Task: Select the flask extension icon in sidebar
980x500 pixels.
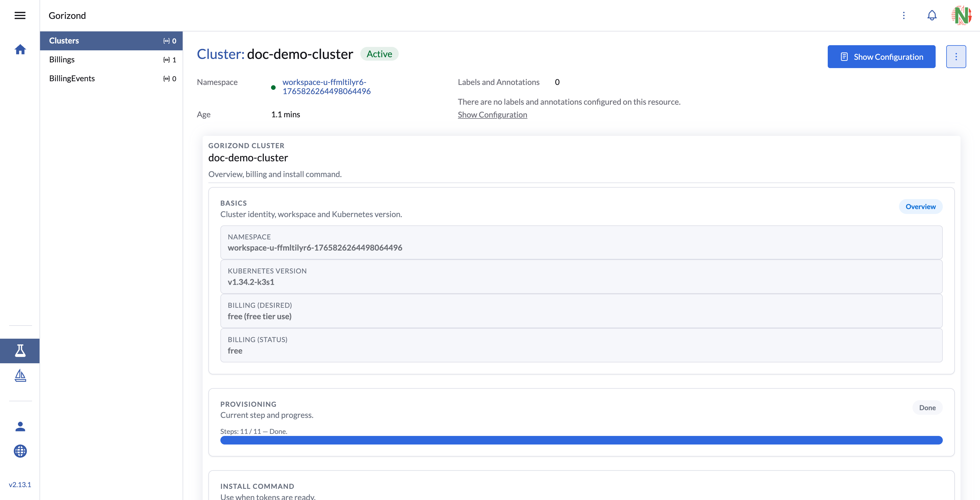Action: 20,351
